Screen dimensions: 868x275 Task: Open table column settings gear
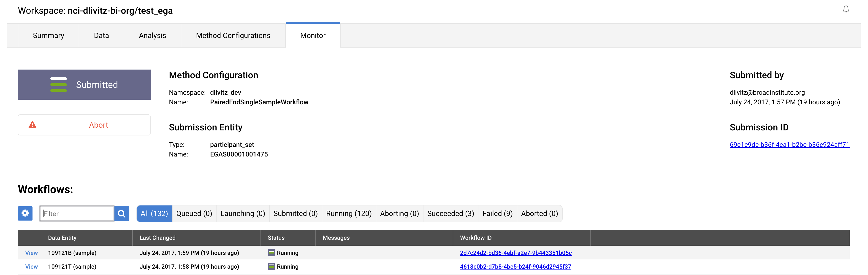tap(25, 213)
